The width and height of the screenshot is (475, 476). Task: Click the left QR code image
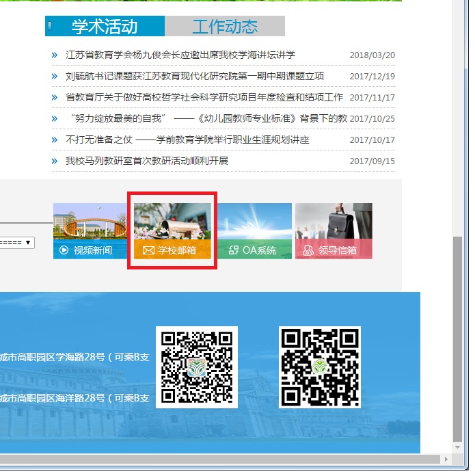pyautogui.click(x=197, y=367)
